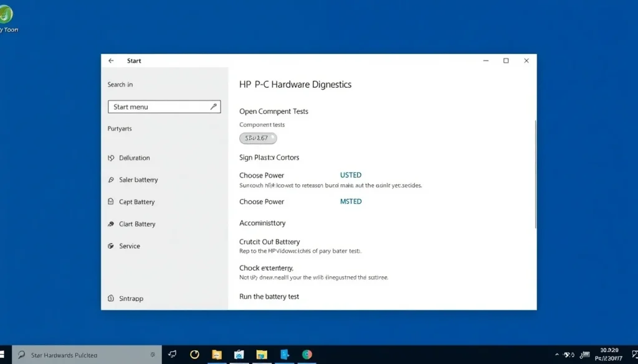Click the round clock-like taskbar icon
The height and width of the screenshot is (364, 638).
[194, 355]
